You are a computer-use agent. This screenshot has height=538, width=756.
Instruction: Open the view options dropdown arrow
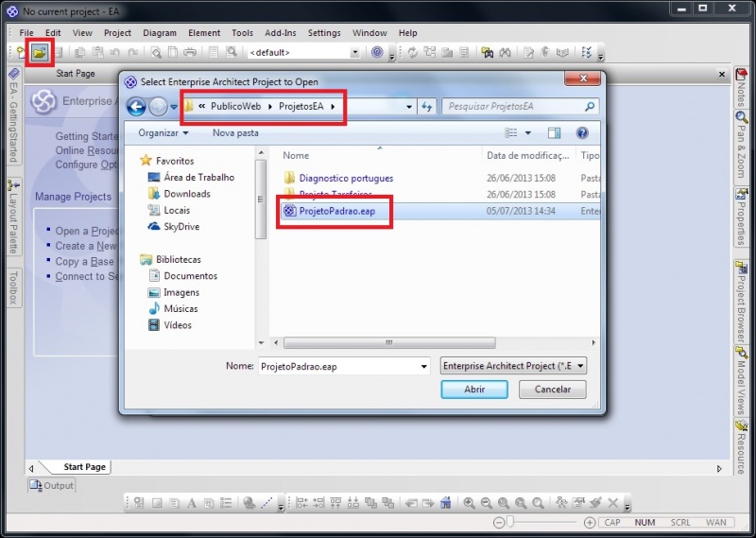point(528,132)
